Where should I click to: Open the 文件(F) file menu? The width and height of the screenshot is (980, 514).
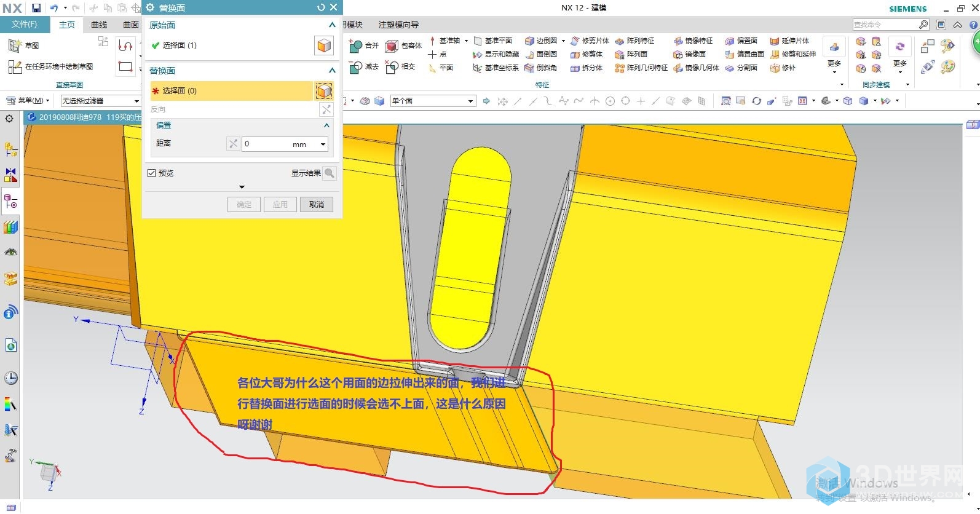pos(24,25)
